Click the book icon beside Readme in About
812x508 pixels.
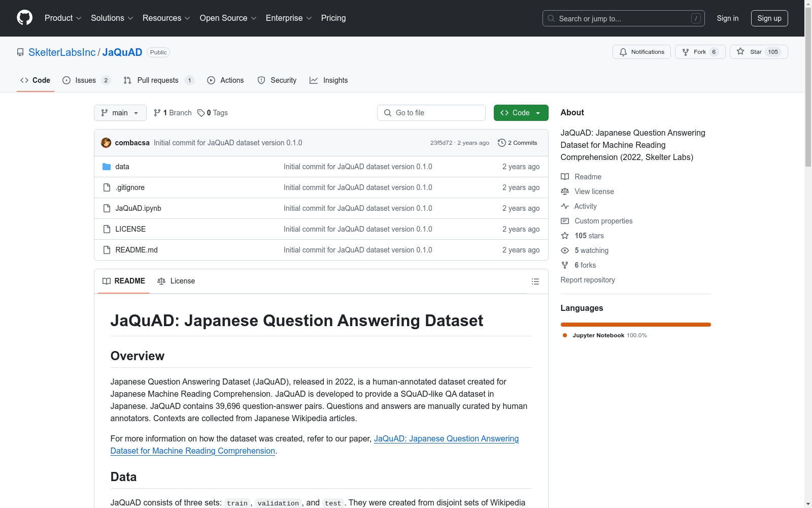tap(565, 177)
